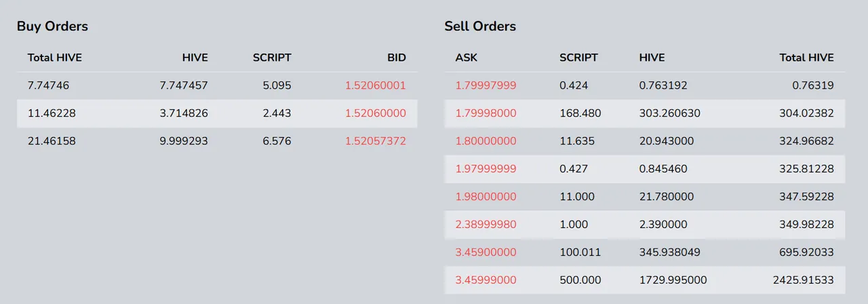Click the 168.480 SCRIPT sell amount

point(580,113)
